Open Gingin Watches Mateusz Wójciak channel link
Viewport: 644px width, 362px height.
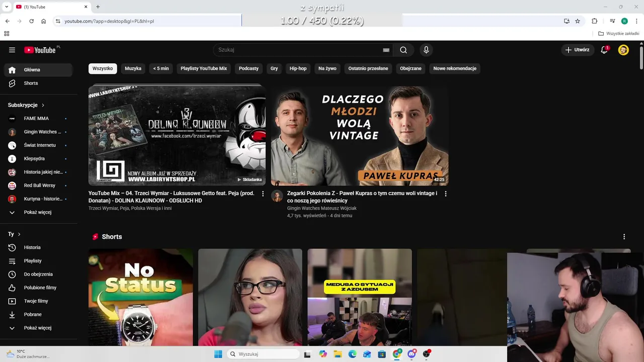321,208
